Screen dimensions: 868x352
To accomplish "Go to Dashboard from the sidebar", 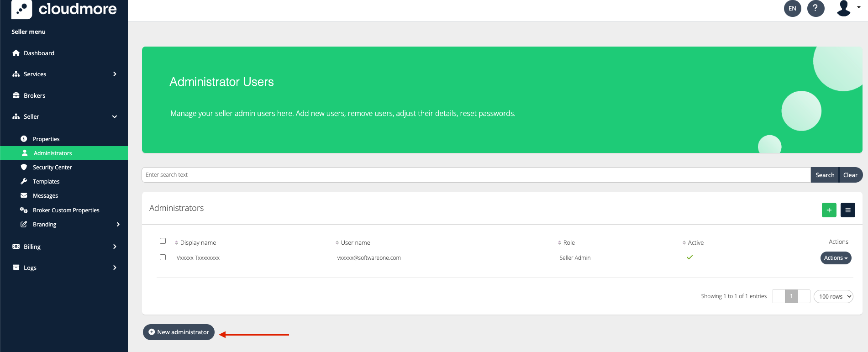I will [39, 53].
